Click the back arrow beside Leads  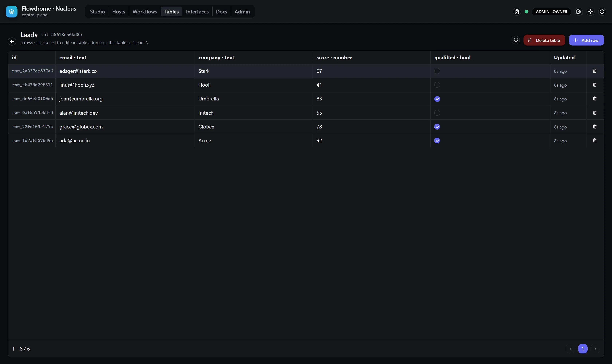[x=12, y=41]
